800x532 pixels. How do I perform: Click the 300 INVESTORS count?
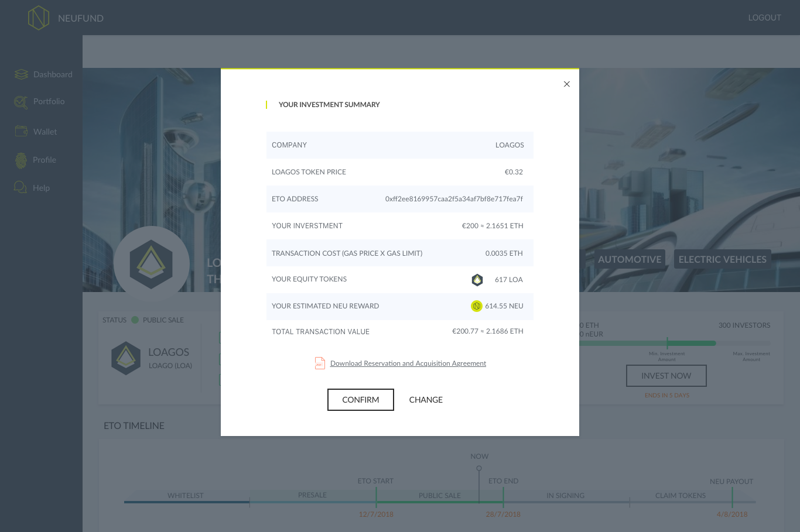point(744,325)
